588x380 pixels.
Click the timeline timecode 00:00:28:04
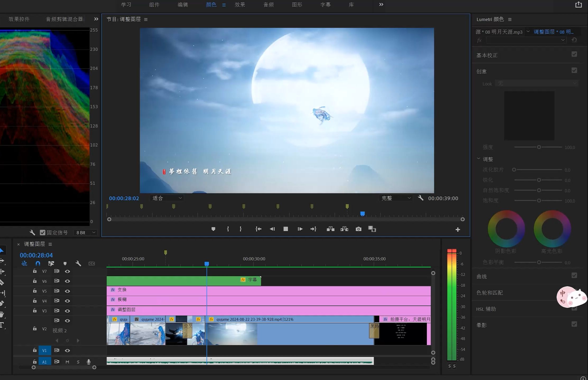[x=36, y=255]
